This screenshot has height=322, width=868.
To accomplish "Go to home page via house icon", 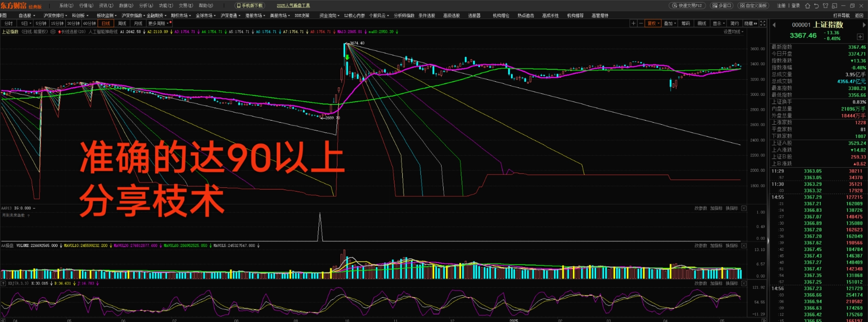I will [808, 5].
